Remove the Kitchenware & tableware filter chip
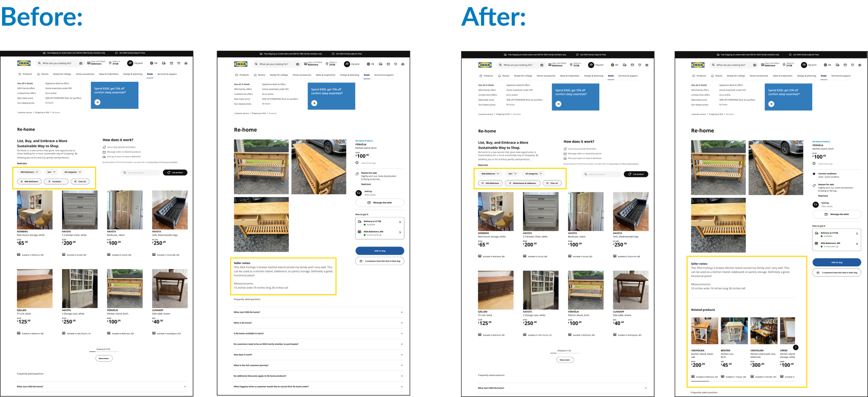 coord(510,183)
